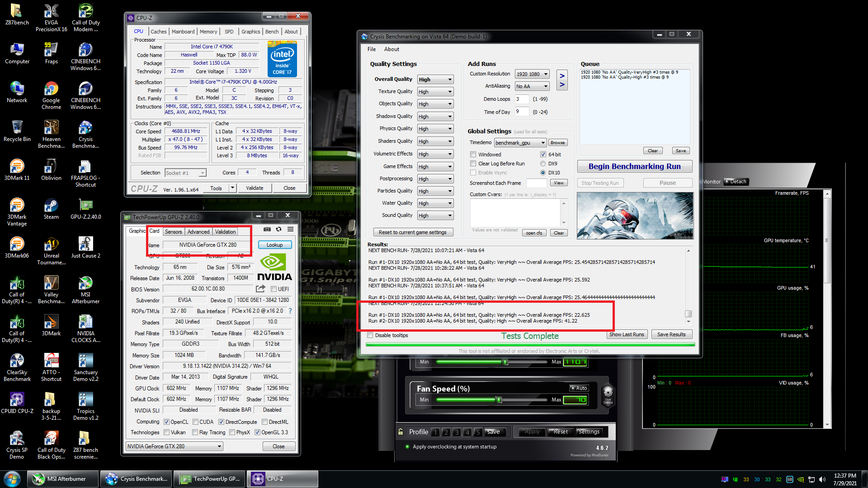This screenshot has height=488, width=868.
Task: Toggle the Disable tooltips checkbox
Action: click(370, 335)
